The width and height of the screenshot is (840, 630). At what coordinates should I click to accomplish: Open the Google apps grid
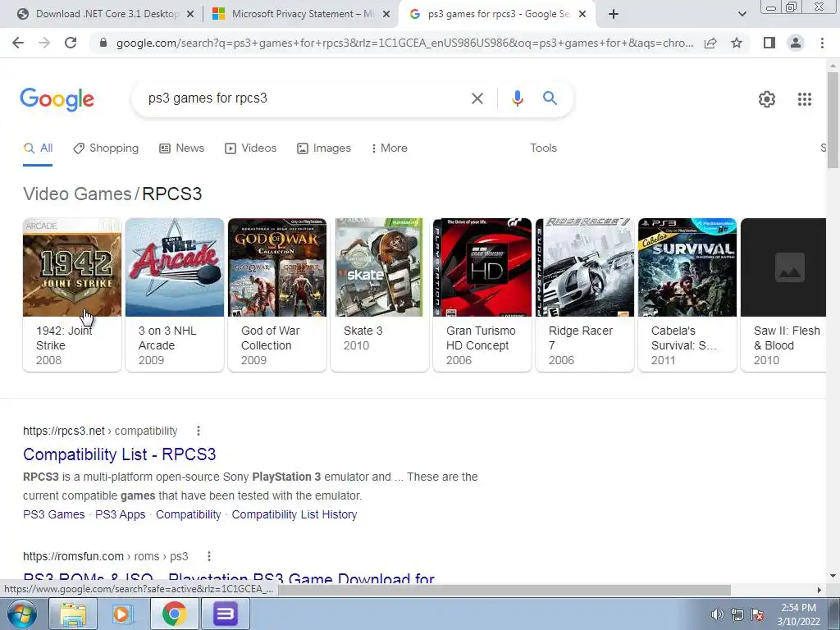tap(804, 99)
